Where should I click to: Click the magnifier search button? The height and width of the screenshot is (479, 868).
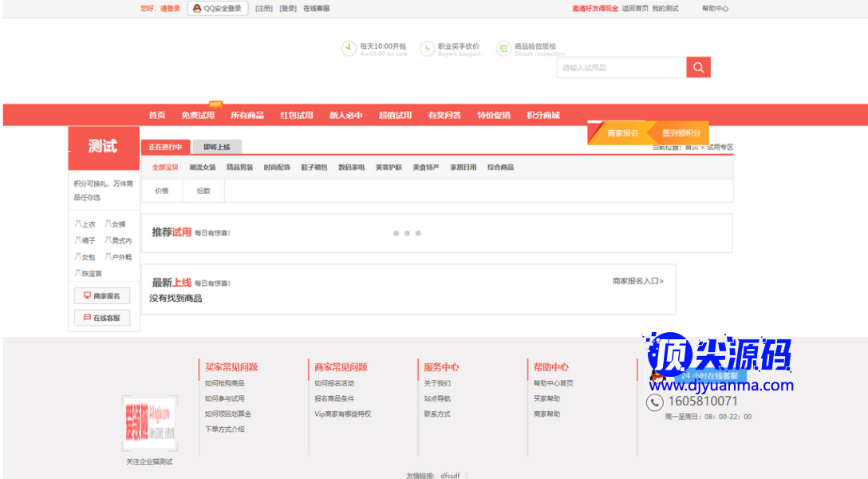coord(698,68)
